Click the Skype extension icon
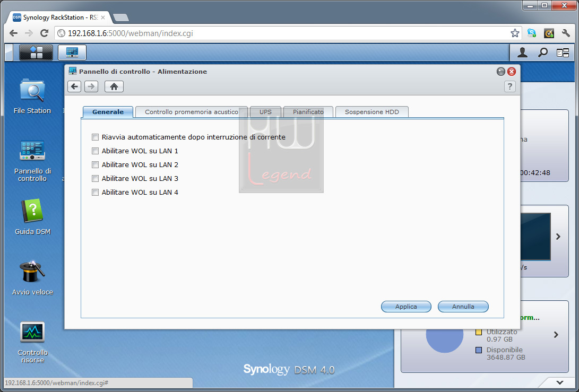Image resolution: width=579 pixels, height=392 pixels. tap(531, 33)
